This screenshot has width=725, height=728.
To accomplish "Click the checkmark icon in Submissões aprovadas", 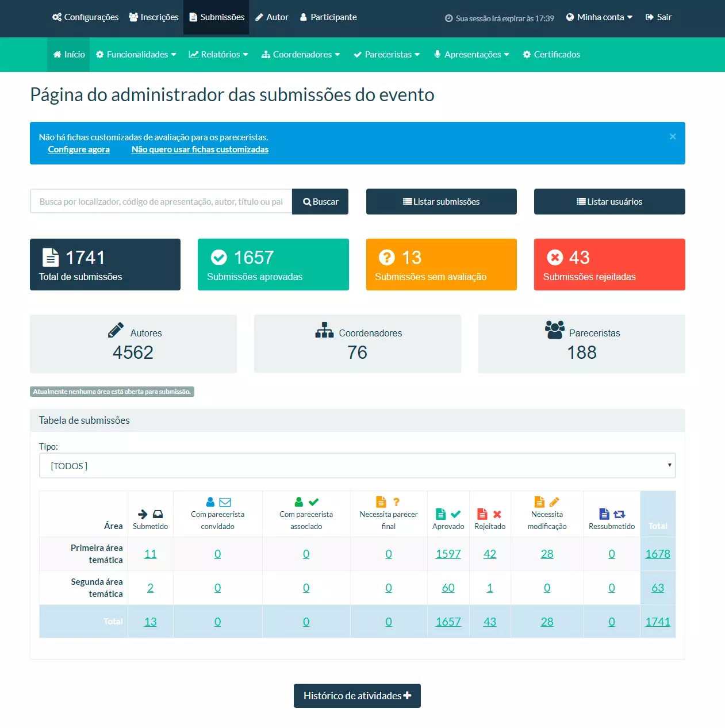I will [x=219, y=257].
